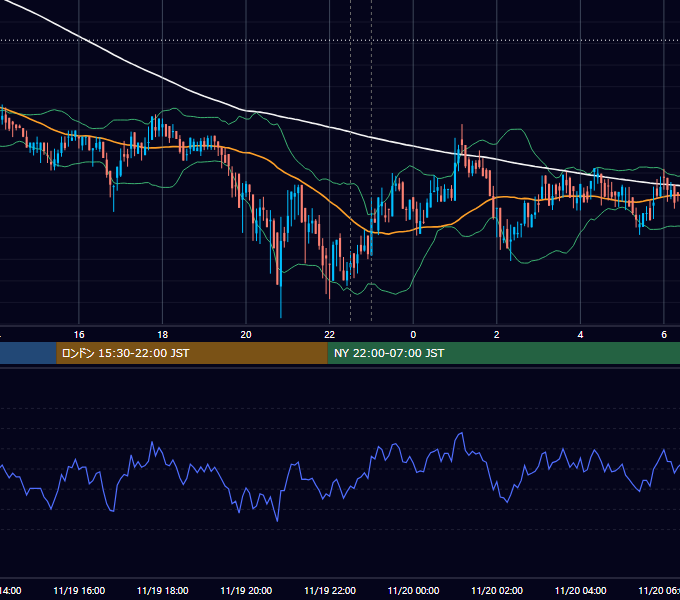Click the 16 hour label on price chart axis
Image resolution: width=680 pixels, height=600 pixels.
[79, 335]
